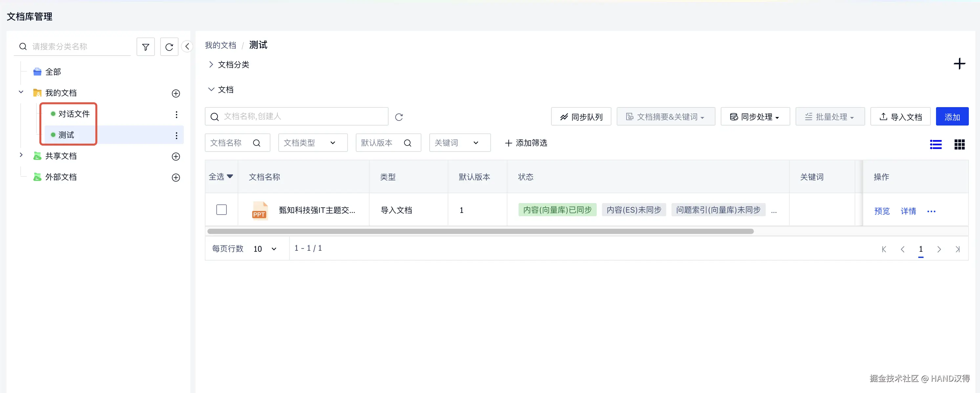Refresh the document list
980x393 pixels.
click(399, 117)
